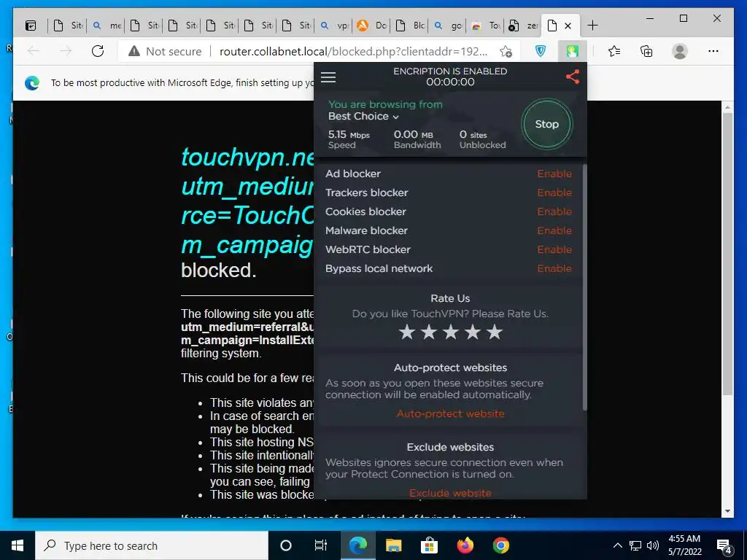
Task: Click the Not secure warning icon
Action: tap(134, 51)
